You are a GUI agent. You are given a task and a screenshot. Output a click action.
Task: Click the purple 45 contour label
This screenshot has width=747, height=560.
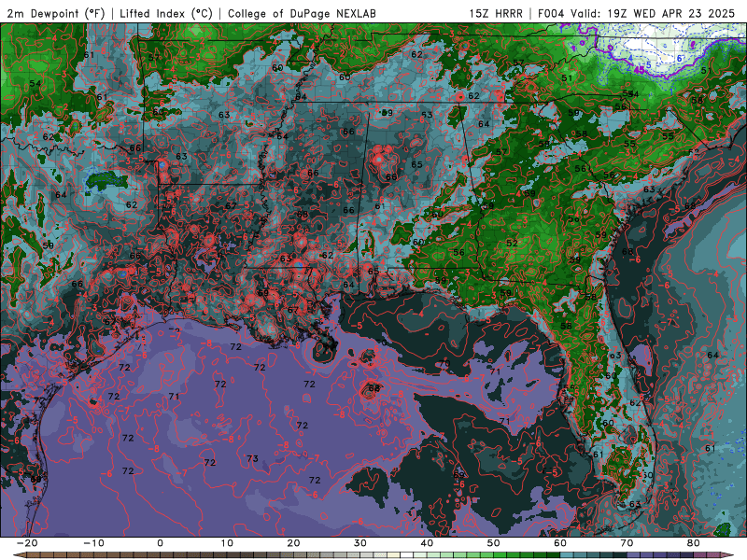pos(641,70)
